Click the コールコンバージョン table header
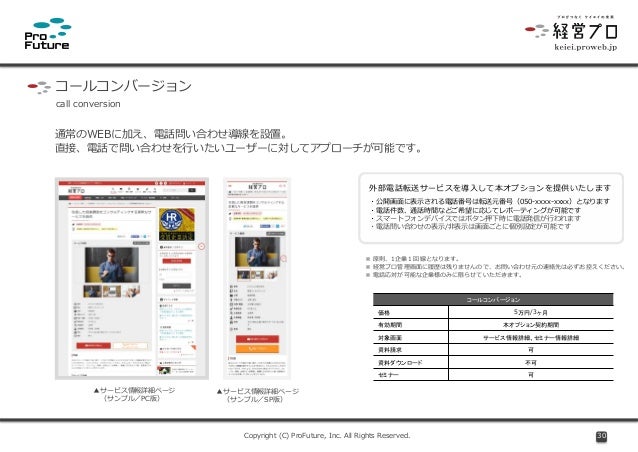 tap(493, 299)
